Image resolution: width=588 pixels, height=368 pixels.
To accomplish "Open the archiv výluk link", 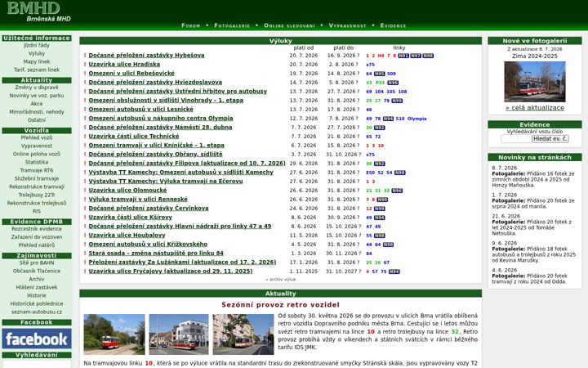I will 280,280.
